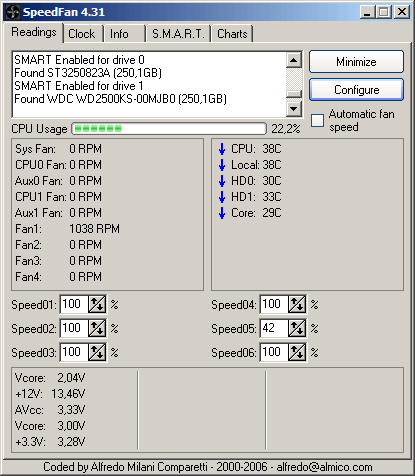Maximize the SpeedFan window

(384, 12)
